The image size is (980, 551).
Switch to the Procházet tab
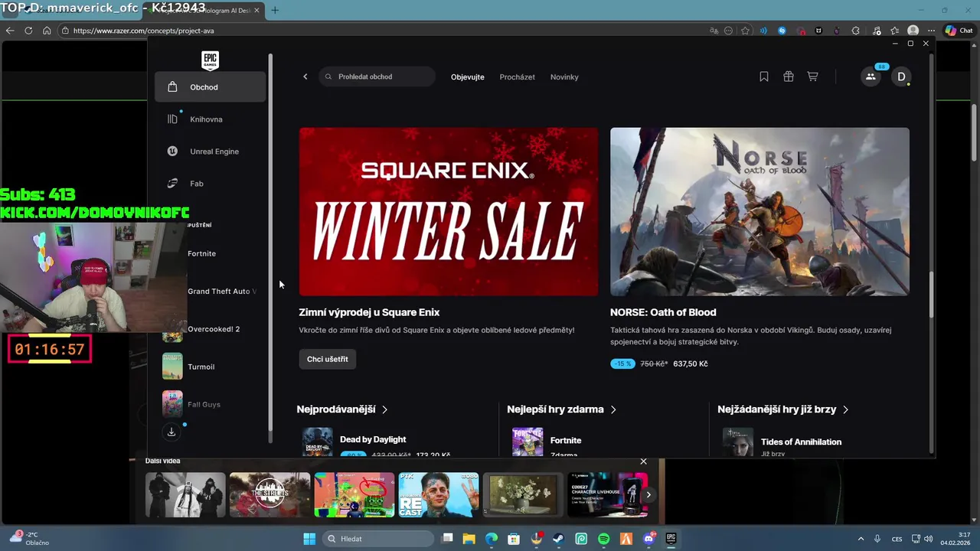coord(517,77)
